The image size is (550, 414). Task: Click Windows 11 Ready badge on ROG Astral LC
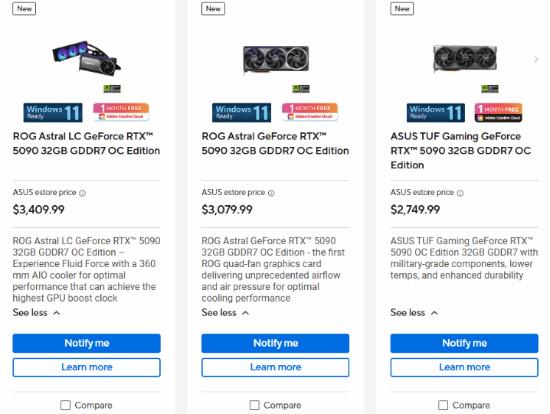(53, 113)
